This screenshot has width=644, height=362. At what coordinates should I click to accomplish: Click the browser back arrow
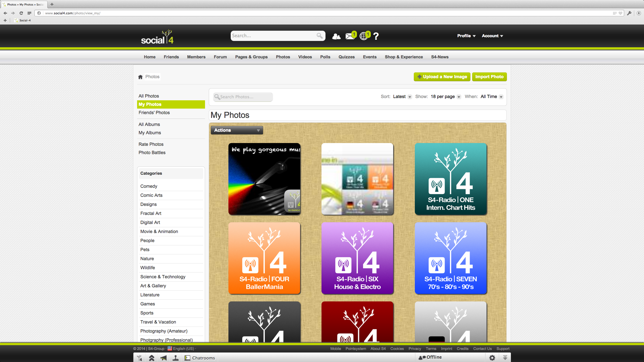tap(5, 13)
